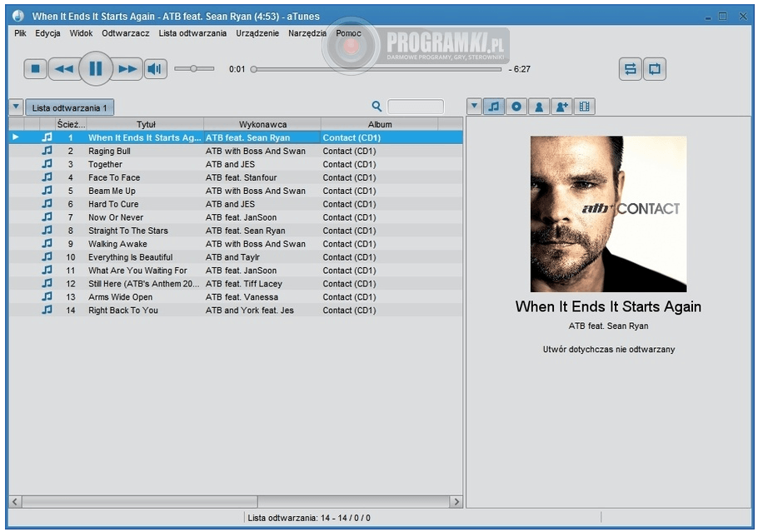Click the remaining time - 6:27
Viewport: 758px width, 532px height.
point(520,69)
